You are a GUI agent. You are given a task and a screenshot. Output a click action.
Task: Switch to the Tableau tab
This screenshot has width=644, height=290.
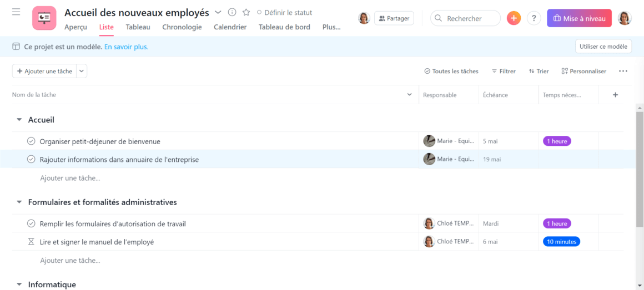tap(138, 27)
